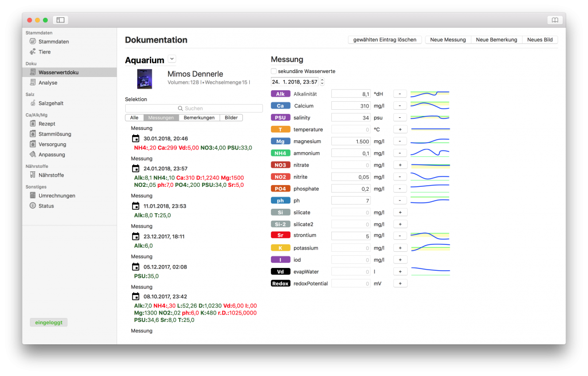588x376 pixels.
Task: Open Umrechnungen in sidebar
Action: [57, 195]
